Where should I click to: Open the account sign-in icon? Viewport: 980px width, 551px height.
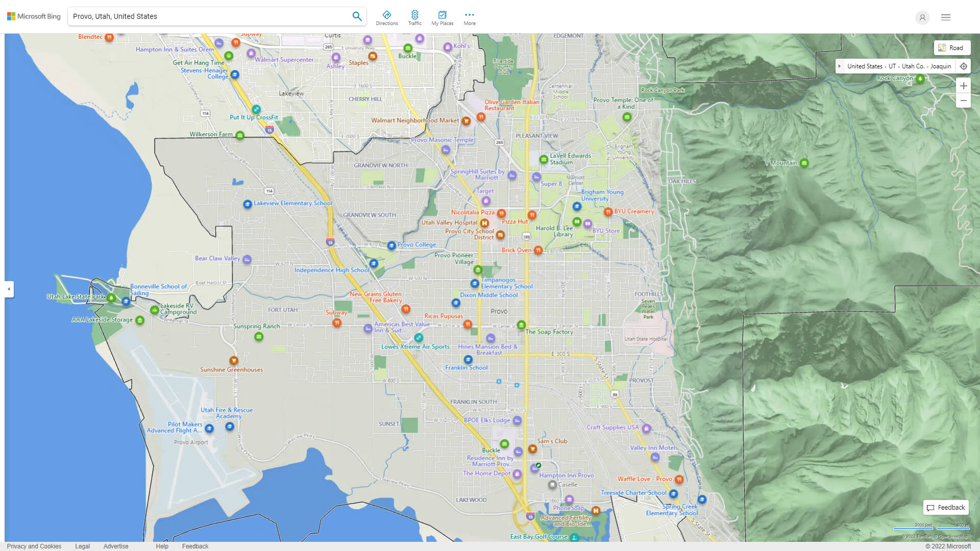coord(922,17)
